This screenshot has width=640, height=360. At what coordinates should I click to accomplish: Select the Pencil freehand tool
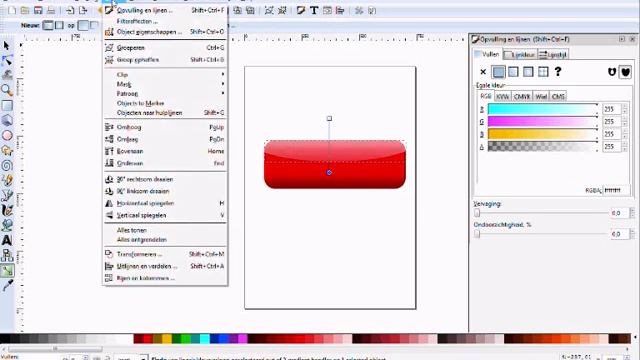click(x=7, y=180)
